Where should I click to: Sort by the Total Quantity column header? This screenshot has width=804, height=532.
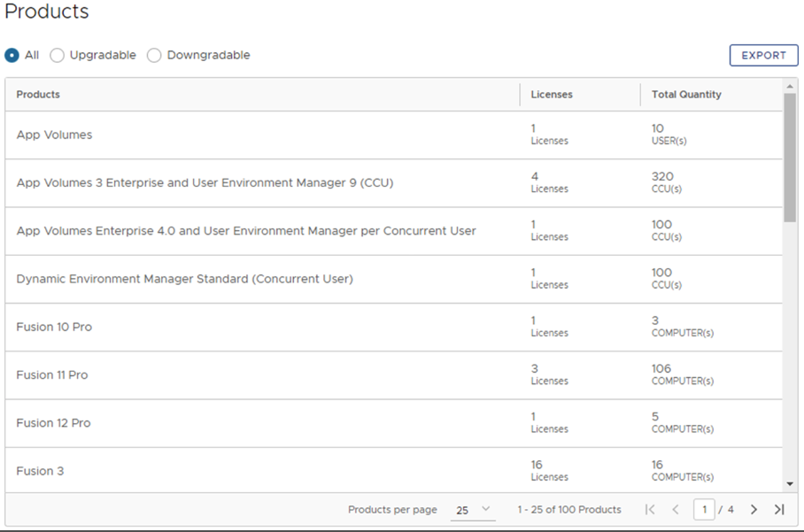[686, 95]
